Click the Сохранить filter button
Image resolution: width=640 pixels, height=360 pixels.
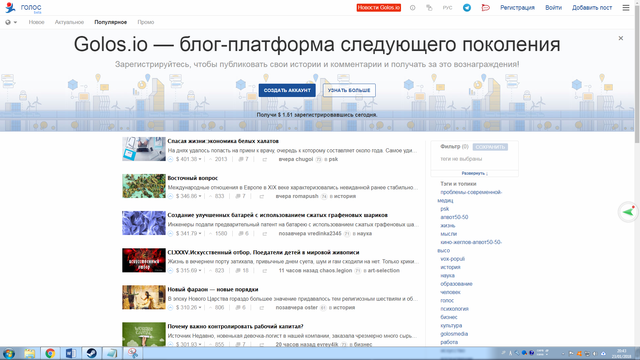(490, 147)
